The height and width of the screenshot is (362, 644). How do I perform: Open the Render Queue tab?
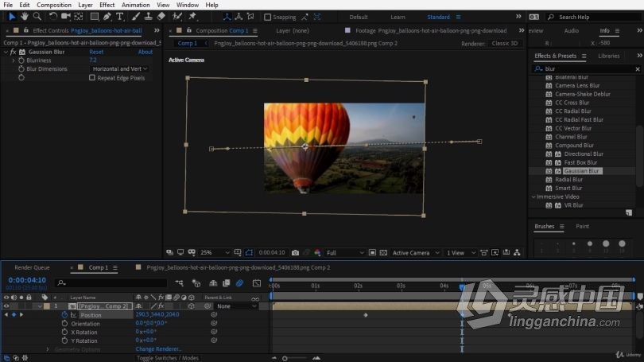(x=32, y=267)
